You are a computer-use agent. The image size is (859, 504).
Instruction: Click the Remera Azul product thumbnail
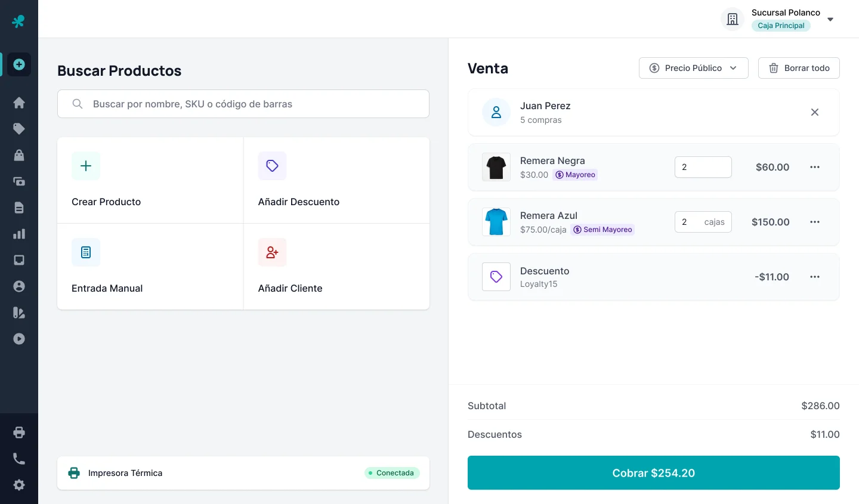(x=496, y=222)
